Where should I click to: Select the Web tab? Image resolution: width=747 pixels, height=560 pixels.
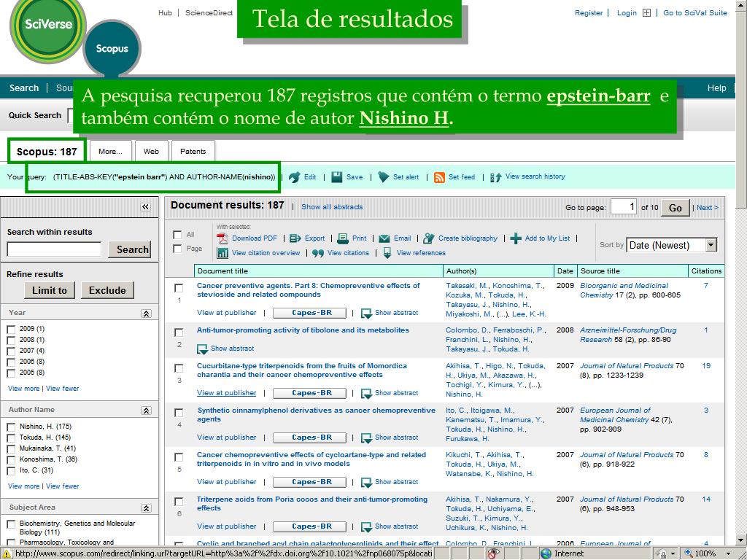point(151,152)
